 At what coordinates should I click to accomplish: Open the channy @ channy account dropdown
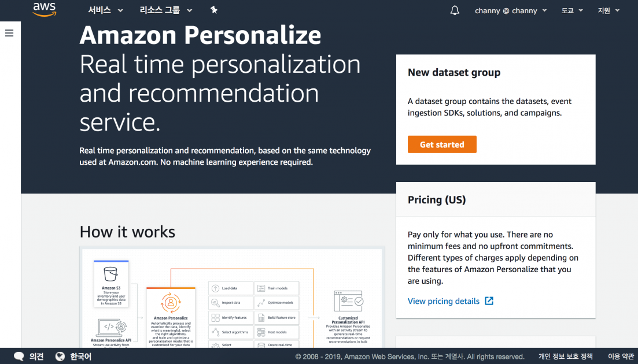(510, 10)
